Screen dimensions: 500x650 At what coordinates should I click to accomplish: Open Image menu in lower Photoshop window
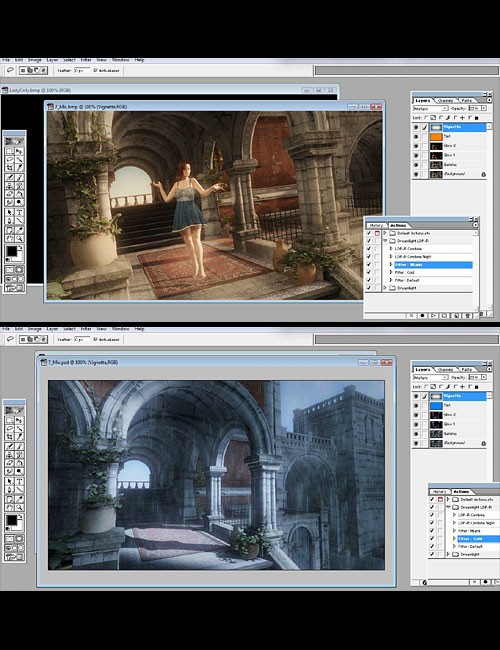point(34,329)
